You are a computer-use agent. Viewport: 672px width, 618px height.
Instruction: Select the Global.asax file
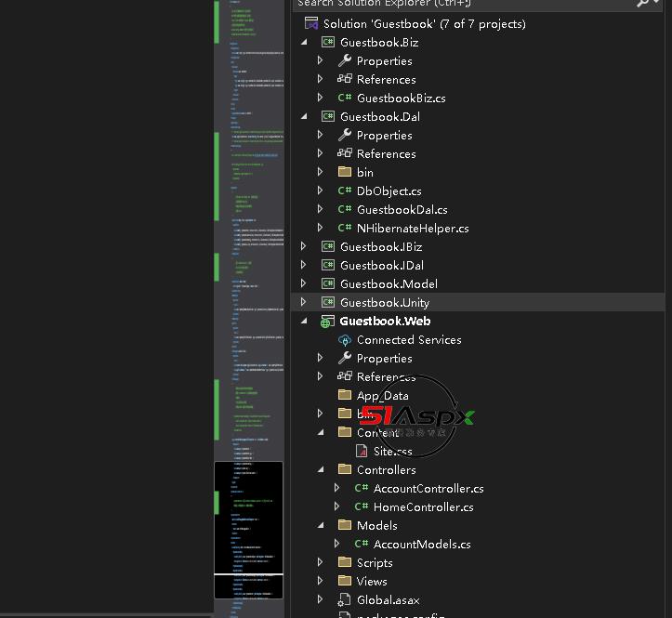[389, 599]
